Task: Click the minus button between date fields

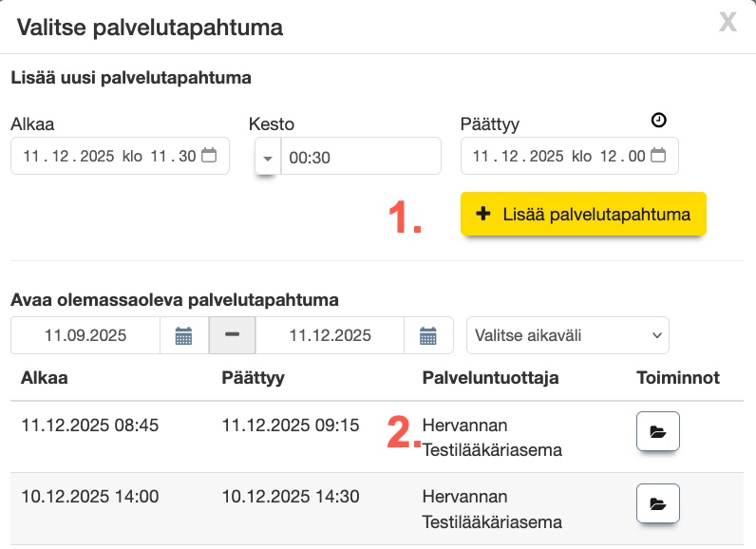Action: click(x=232, y=335)
